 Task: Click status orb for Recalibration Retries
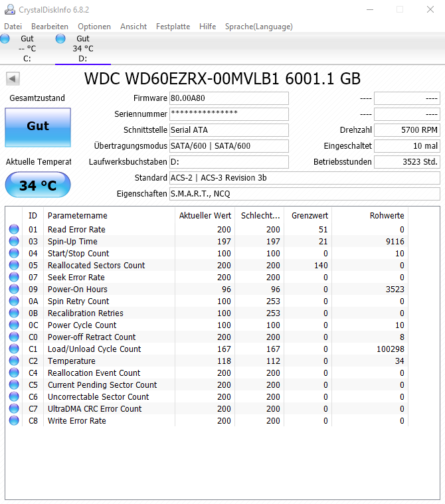[x=14, y=313]
